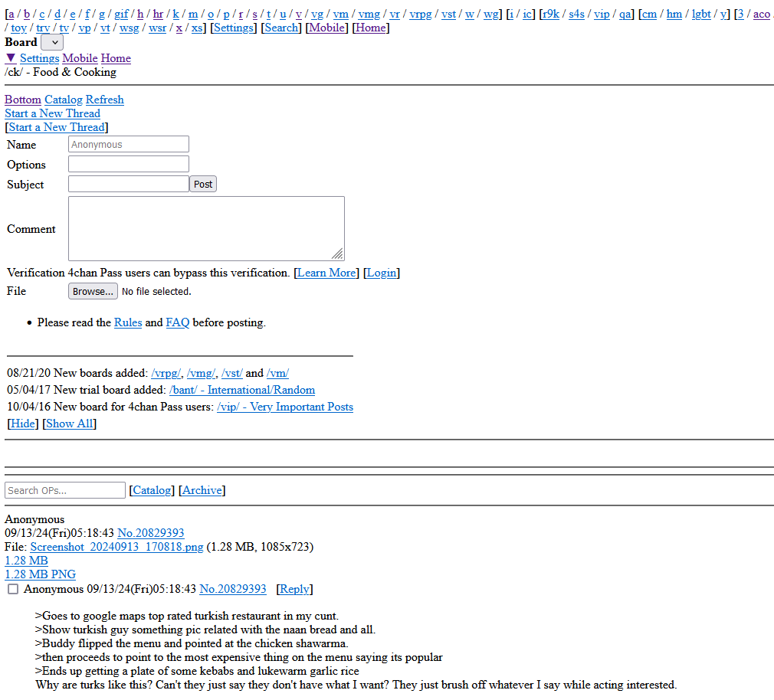
Task: Open the /b/ board link
Action: tap(27, 14)
